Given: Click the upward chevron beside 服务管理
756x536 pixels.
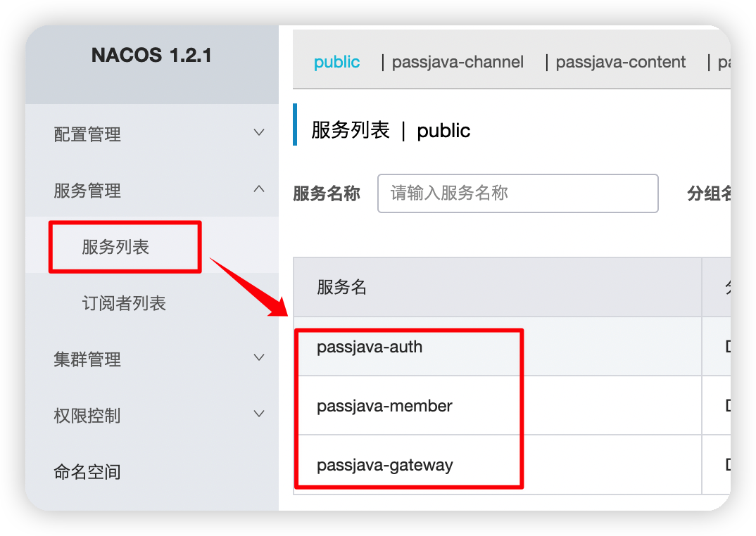Looking at the screenshot, I should [x=259, y=189].
